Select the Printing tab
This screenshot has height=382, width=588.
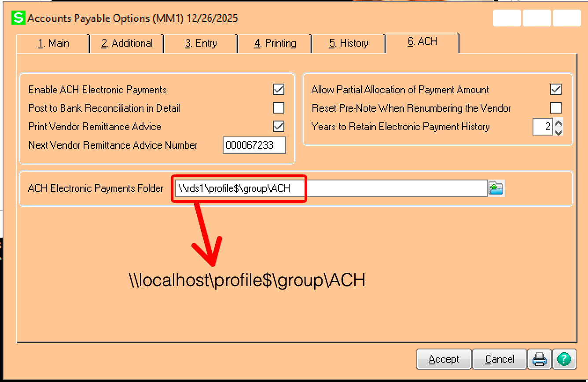275,43
